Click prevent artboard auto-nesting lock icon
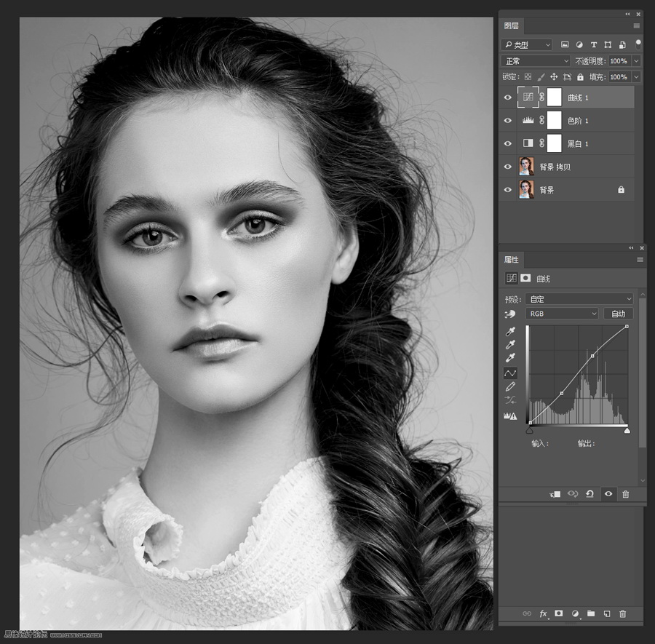The image size is (655, 644). 567,77
